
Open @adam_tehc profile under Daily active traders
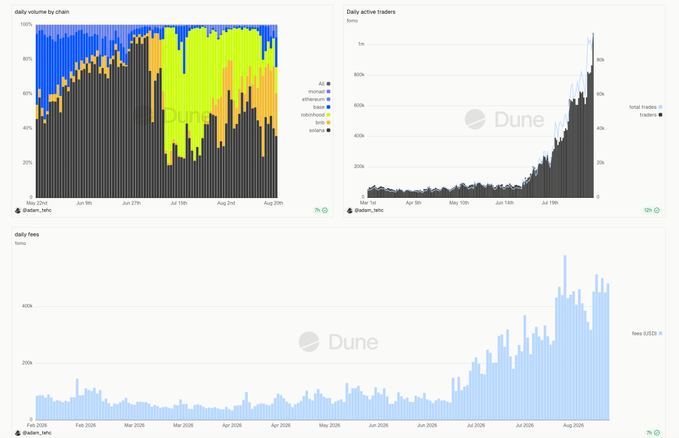click(369, 210)
